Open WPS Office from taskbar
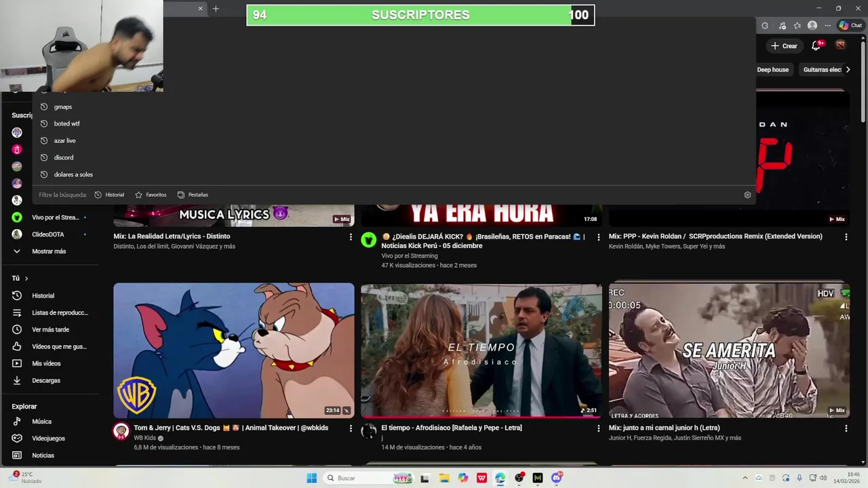This screenshot has width=868, height=488. [481, 478]
